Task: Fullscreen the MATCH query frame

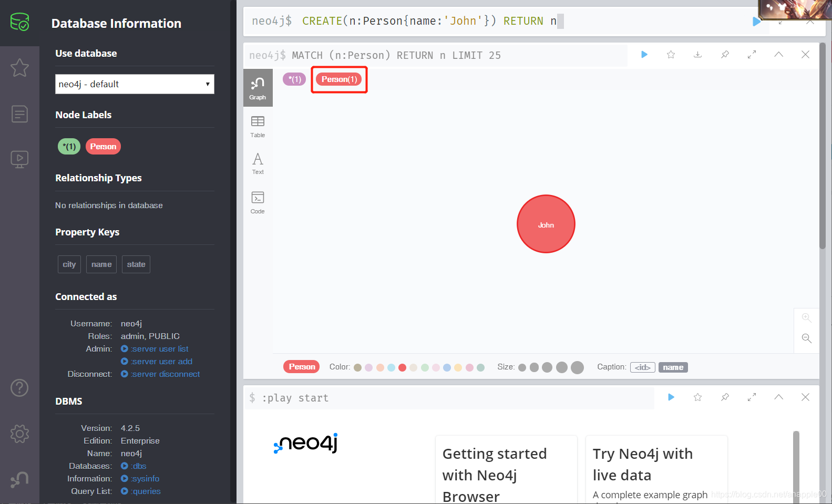Action: [x=752, y=55]
